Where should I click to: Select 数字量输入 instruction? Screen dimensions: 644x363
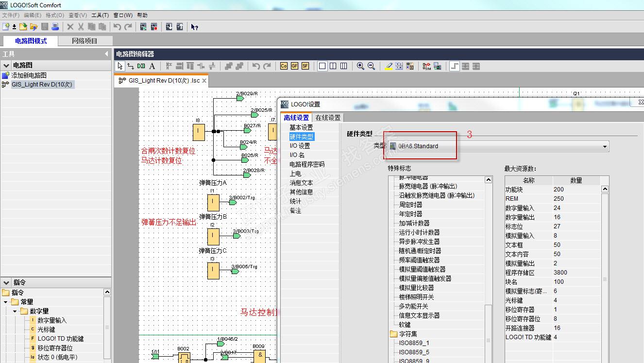click(x=52, y=320)
